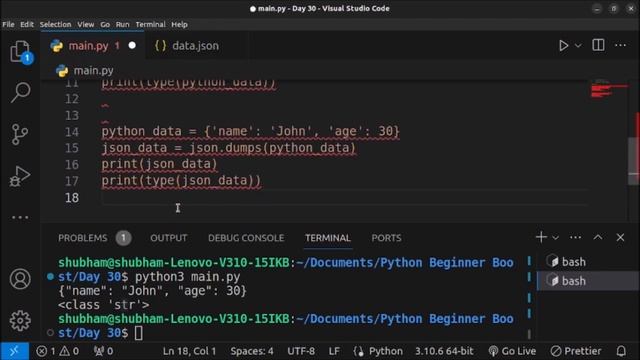Click the editor vertical scrollbar
This screenshot has width=640, height=360.
[x=633, y=161]
